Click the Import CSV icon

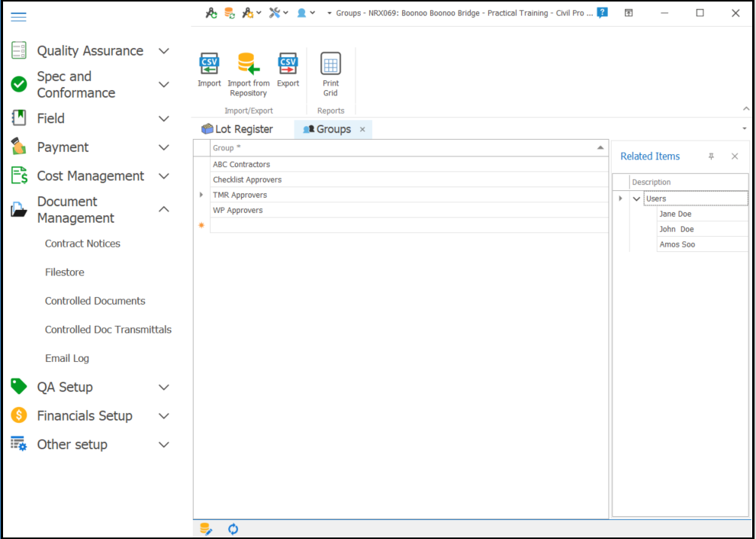pyautogui.click(x=209, y=64)
